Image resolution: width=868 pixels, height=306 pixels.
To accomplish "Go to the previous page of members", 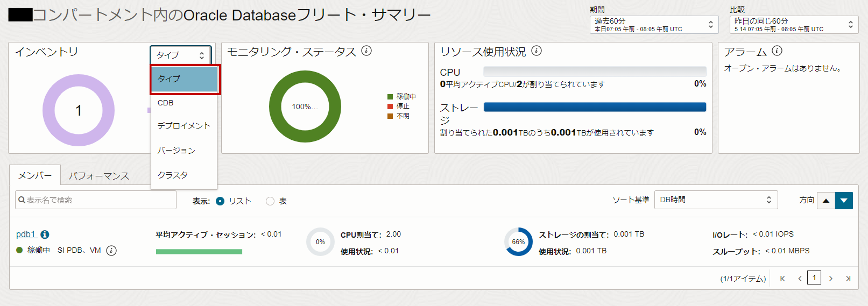I will [x=800, y=278].
